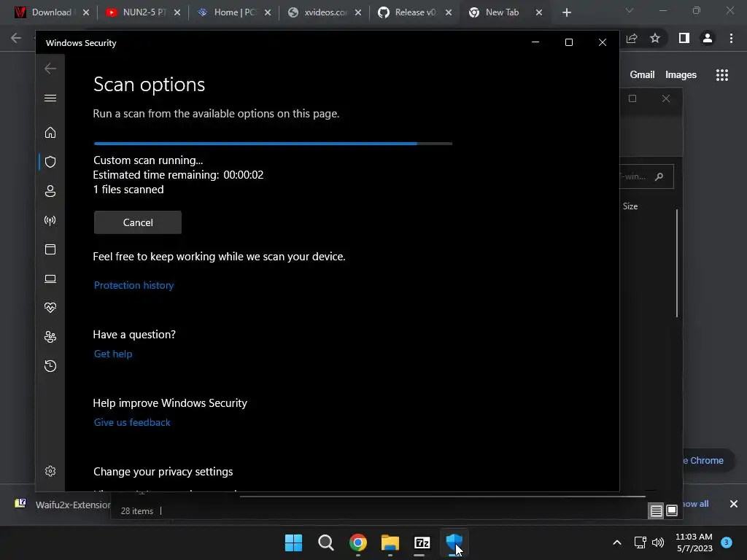This screenshot has width=747, height=560.
Task: Open network status tray icon
Action: tap(640, 542)
